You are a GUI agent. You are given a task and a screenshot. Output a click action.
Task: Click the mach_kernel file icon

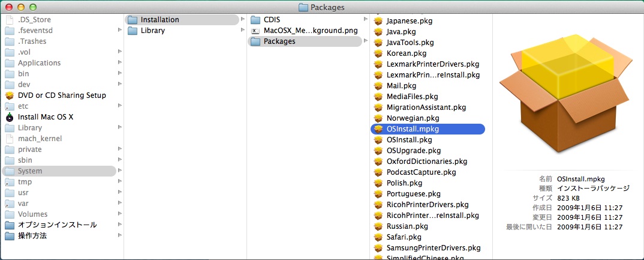click(x=10, y=139)
